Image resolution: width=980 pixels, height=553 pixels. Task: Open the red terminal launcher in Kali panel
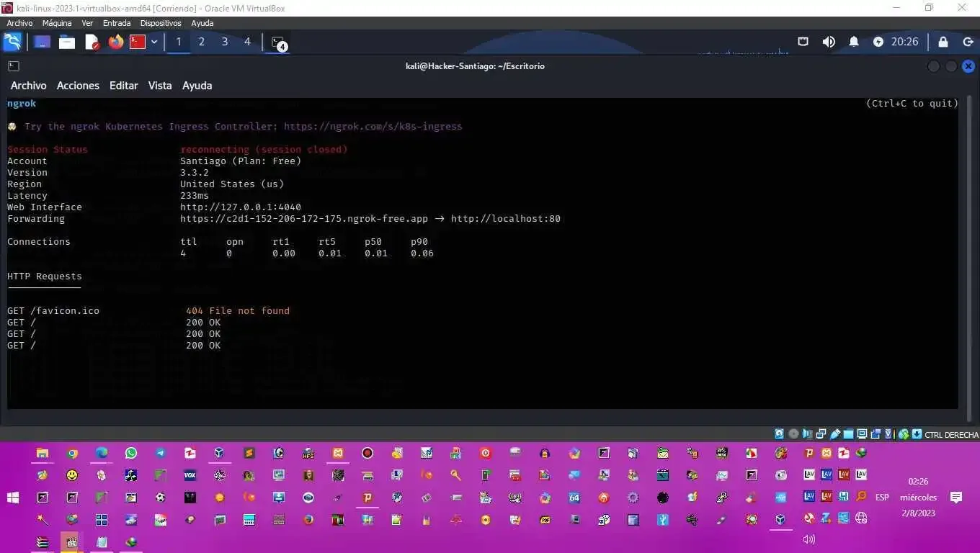tap(138, 42)
